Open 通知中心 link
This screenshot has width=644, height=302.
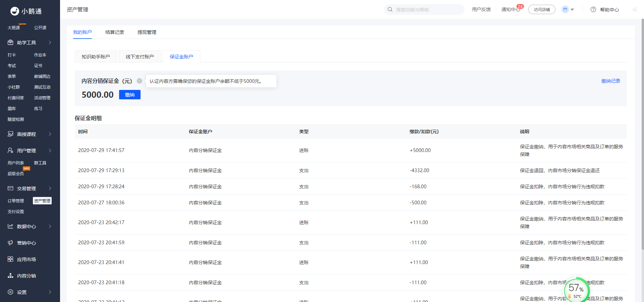(511, 9)
